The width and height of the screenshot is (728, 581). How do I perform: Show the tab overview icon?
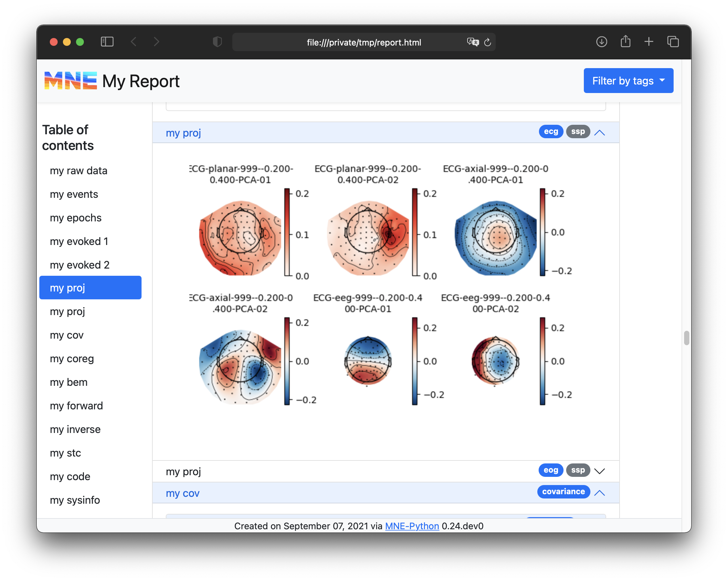click(x=673, y=42)
